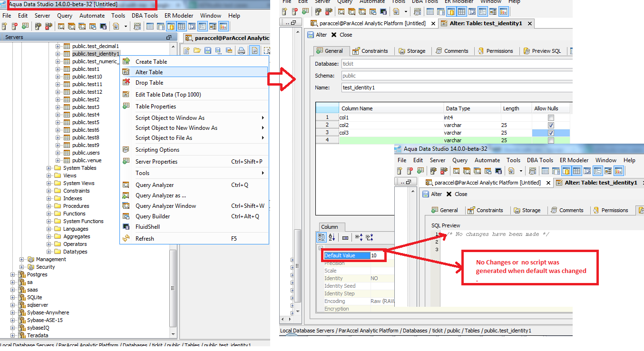644x351 pixels.
Task: Click Alter save icon in front right window
Action: [425, 194]
